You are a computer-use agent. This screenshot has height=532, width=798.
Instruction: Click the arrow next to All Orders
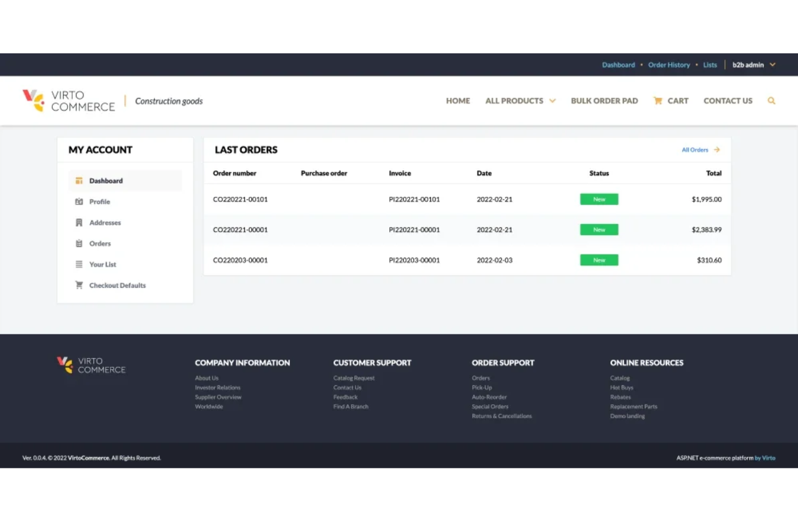[x=717, y=149]
